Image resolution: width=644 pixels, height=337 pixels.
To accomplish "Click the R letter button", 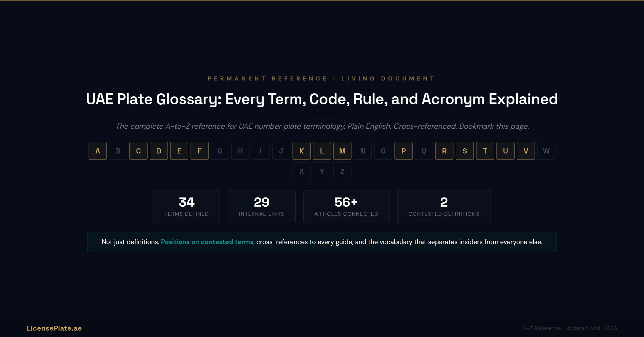I will pos(444,151).
